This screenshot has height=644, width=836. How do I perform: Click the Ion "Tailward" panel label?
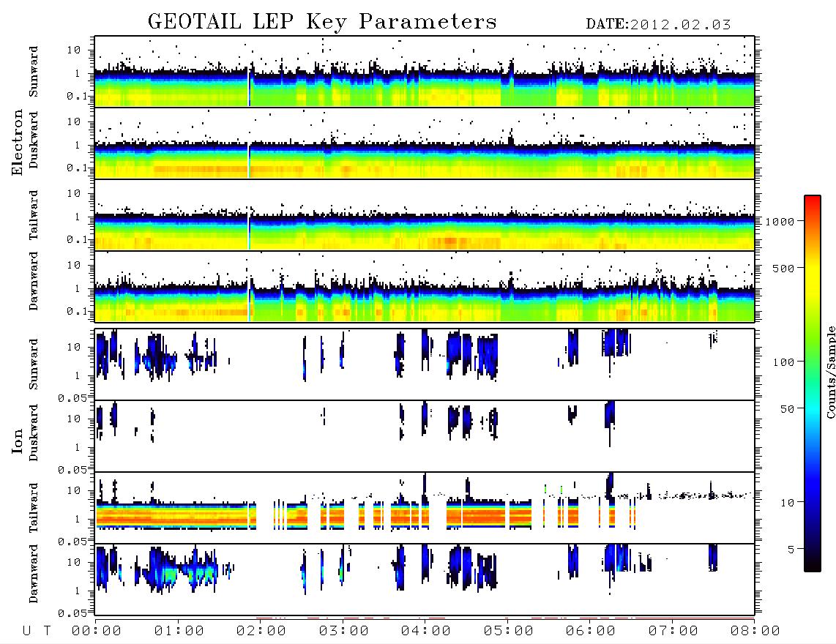(x=34, y=508)
